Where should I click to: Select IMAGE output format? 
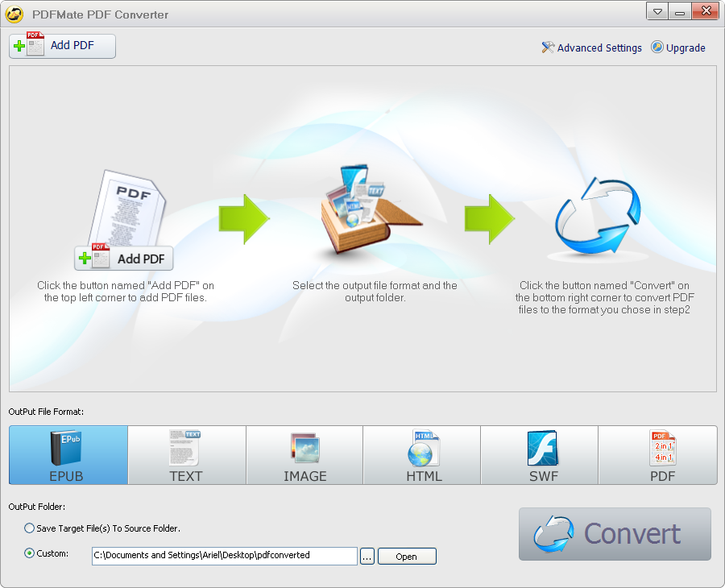click(x=304, y=455)
